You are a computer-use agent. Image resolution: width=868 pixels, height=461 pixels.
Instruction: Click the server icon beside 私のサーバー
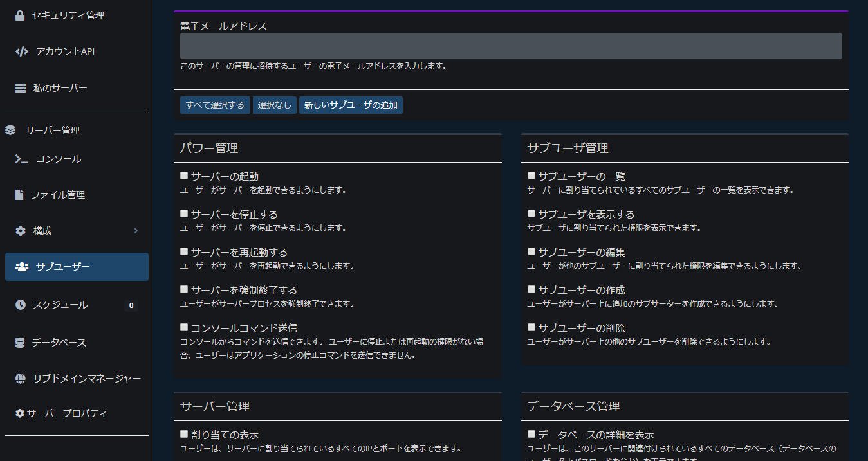tap(21, 88)
